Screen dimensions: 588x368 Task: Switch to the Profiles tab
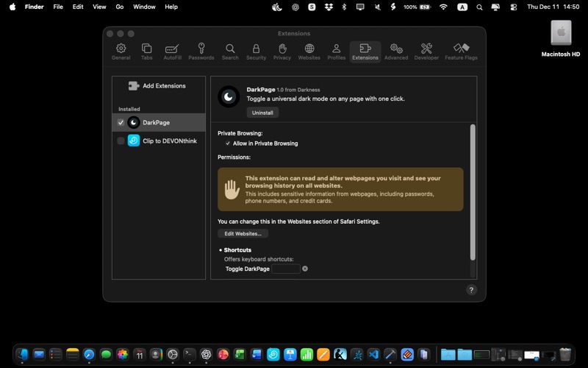tap(336, 52)
